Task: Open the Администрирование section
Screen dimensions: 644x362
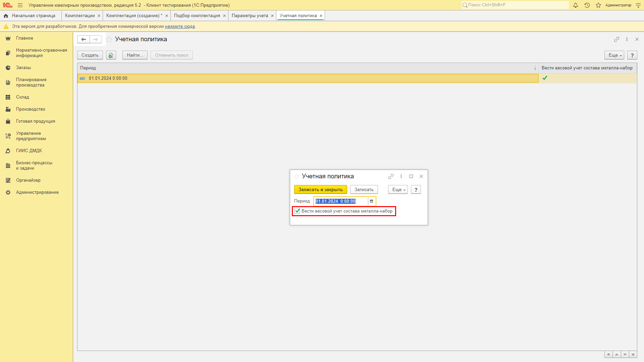Action: (37, 192)
